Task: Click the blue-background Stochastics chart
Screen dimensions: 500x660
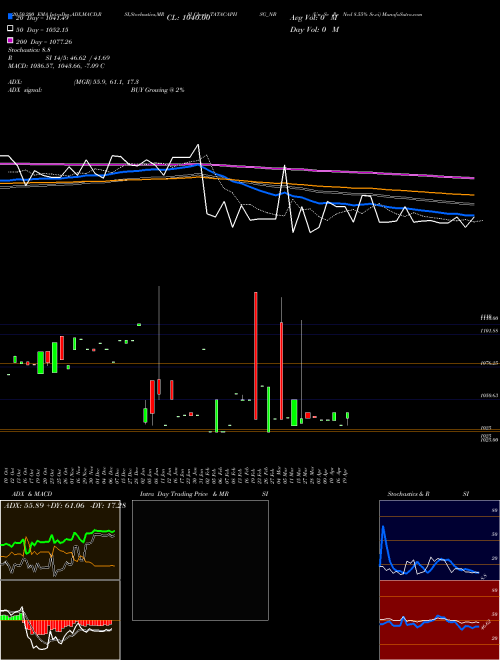Action: [439, 540]
